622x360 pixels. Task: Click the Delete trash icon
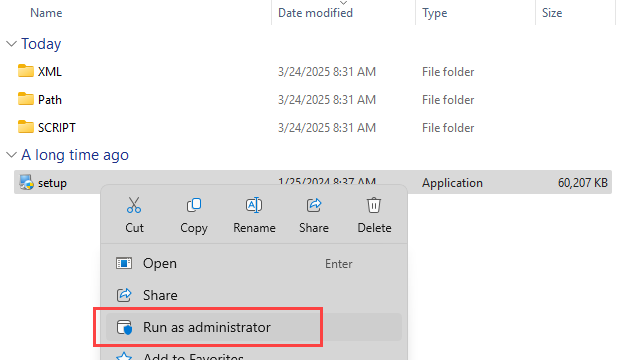click(374, 205)
